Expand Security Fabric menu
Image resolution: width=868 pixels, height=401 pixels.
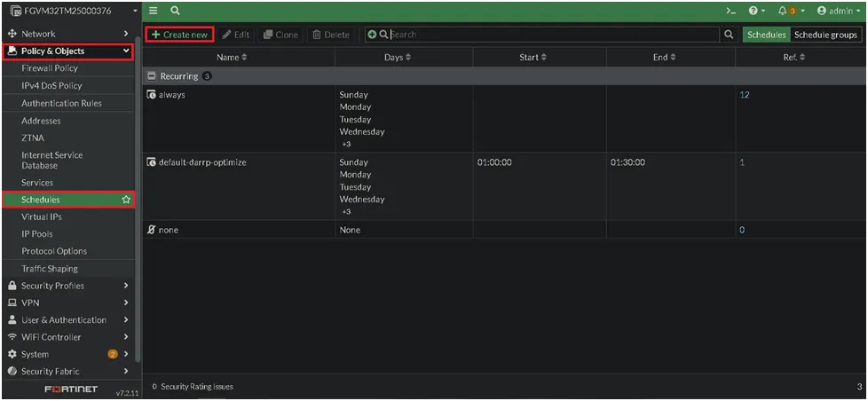point(68,371)
